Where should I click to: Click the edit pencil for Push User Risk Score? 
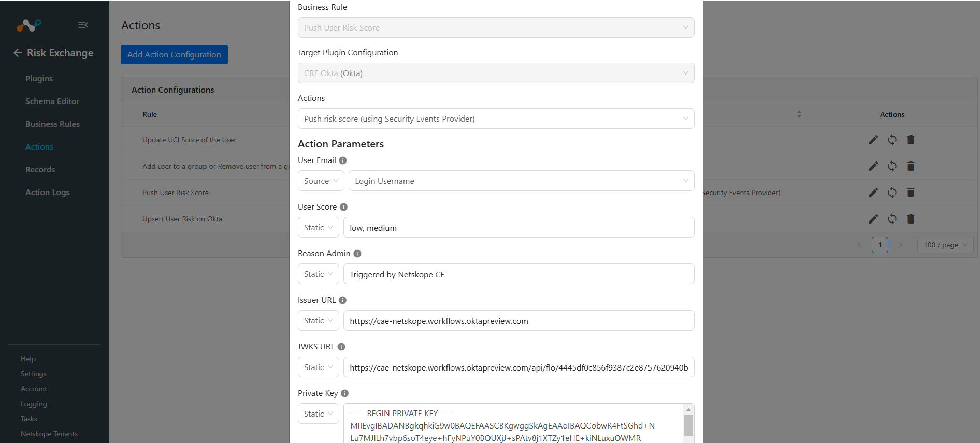point(873,193)
